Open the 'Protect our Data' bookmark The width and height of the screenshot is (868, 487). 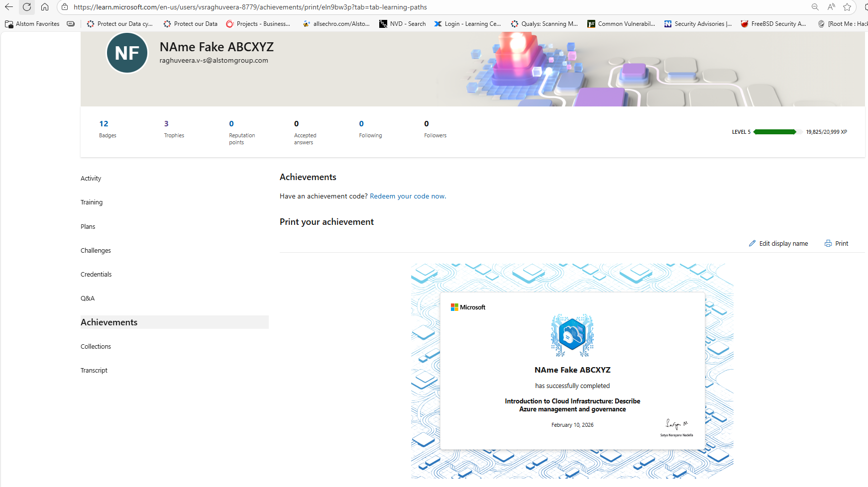(x=191, y=24)
